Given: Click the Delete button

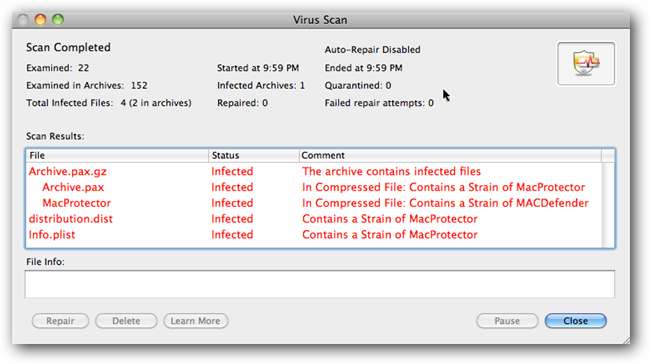Looking at the screenshot, I should click(x=126, y=321).
